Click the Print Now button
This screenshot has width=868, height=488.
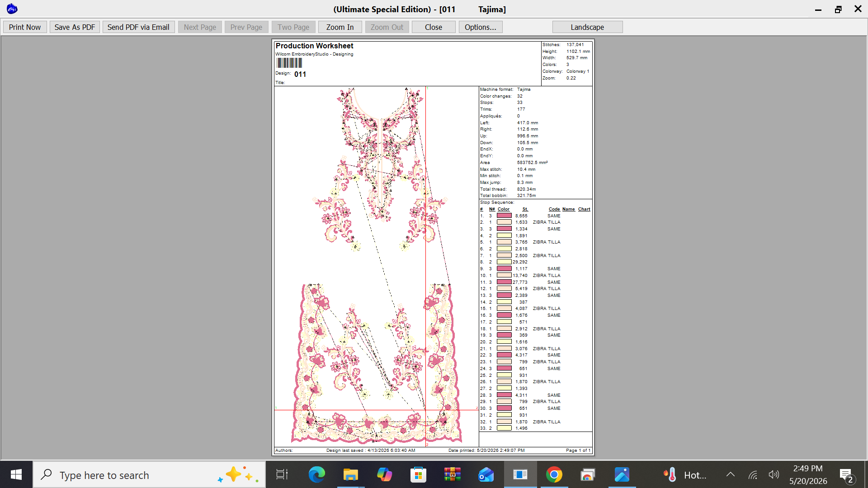[x=25, y=27]
